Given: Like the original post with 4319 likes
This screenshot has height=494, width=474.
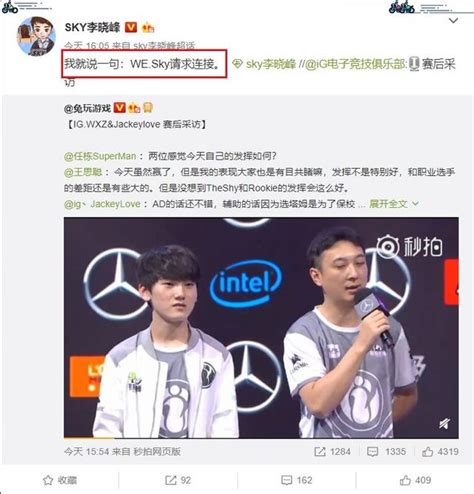Looking at the screenshot, I should [440, 452].
